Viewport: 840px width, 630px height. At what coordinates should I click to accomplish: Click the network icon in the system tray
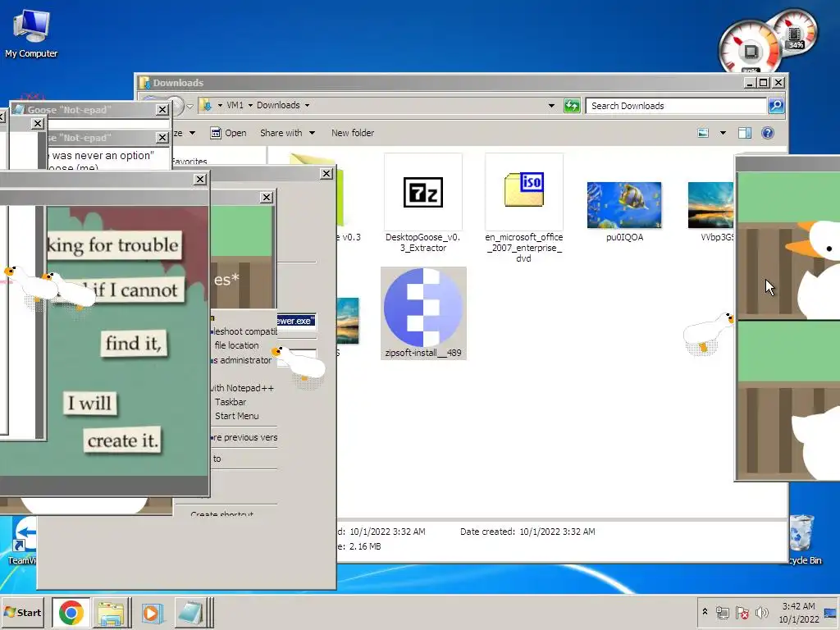[x=723, y=612]
